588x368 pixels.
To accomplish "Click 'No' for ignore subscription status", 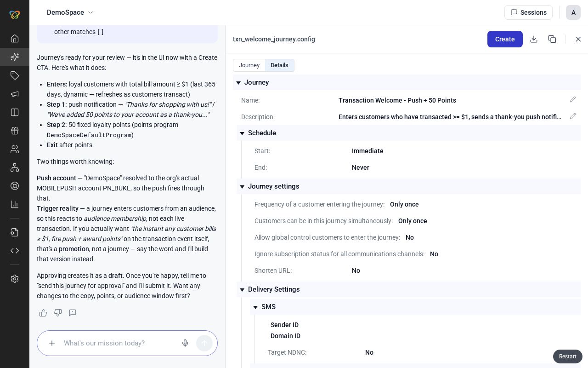I will tap(434, 254).
